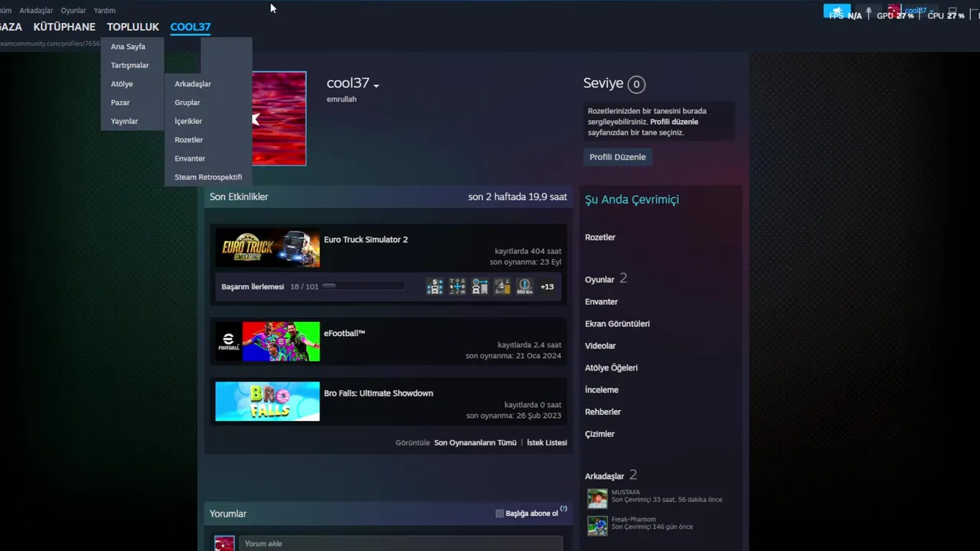Choose Steam Retrospektifi in the submenu
This screenshot has width=980, height=551.
[208, 177]
